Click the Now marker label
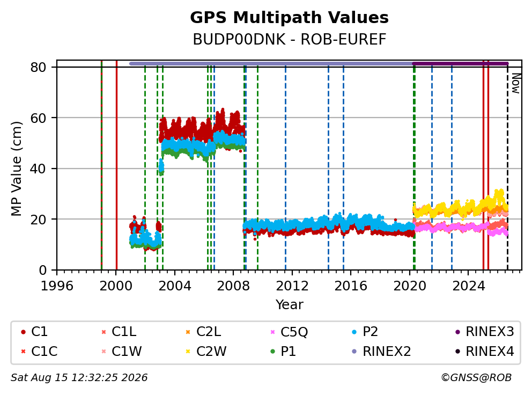532x394 pixels. tap(516, 83)
